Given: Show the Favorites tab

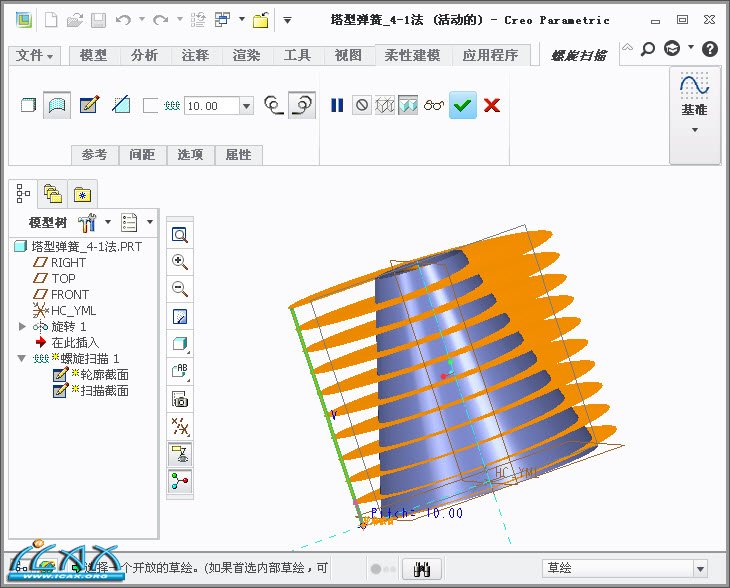Looking at the screenshot, I should pos(82,194).
